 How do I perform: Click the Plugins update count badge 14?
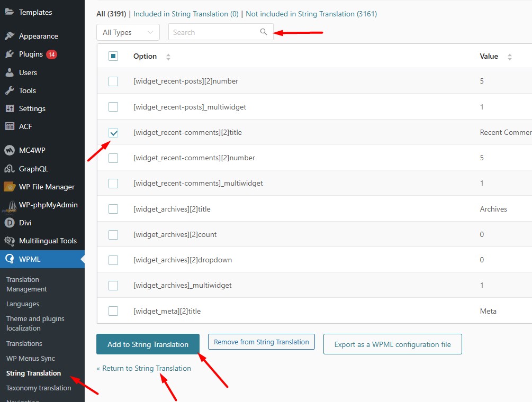(x=51, y=54)
